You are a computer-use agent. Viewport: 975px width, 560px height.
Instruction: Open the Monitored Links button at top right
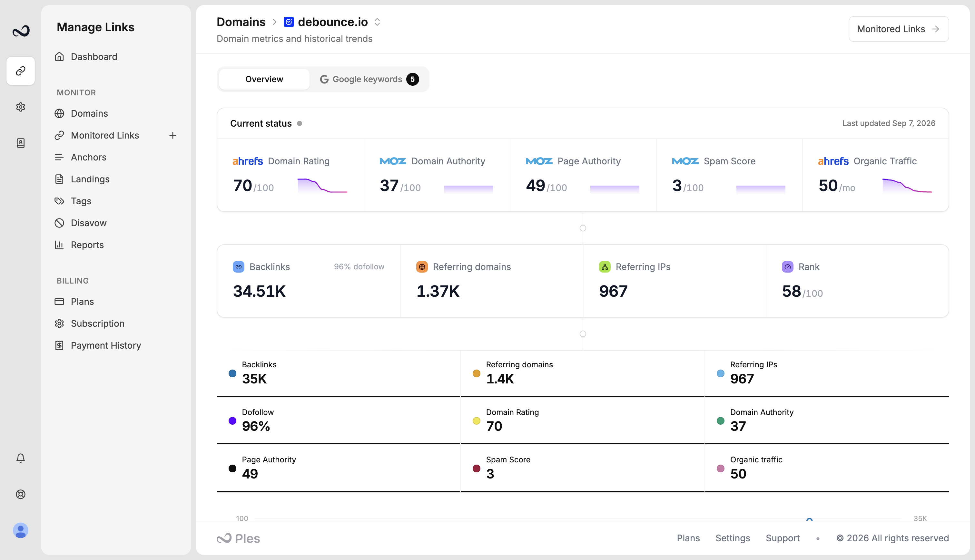(x=899, y=29)
